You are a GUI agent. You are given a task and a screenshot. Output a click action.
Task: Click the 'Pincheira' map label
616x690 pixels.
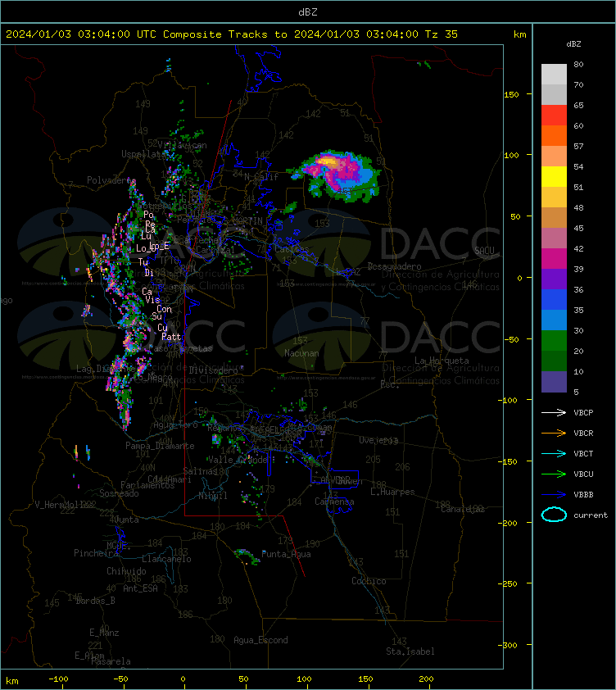click(x=96, y=552)
